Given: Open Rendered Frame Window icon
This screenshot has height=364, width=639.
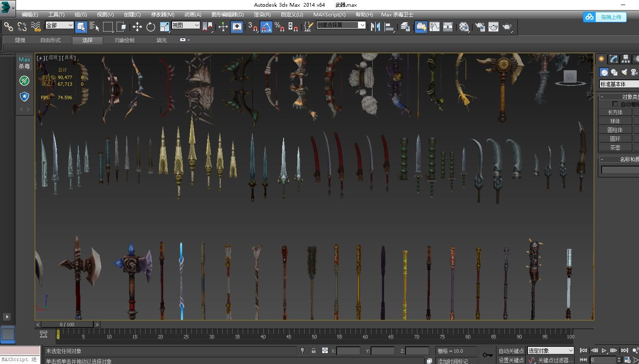Looking at the screenshot, I should 493,27.
